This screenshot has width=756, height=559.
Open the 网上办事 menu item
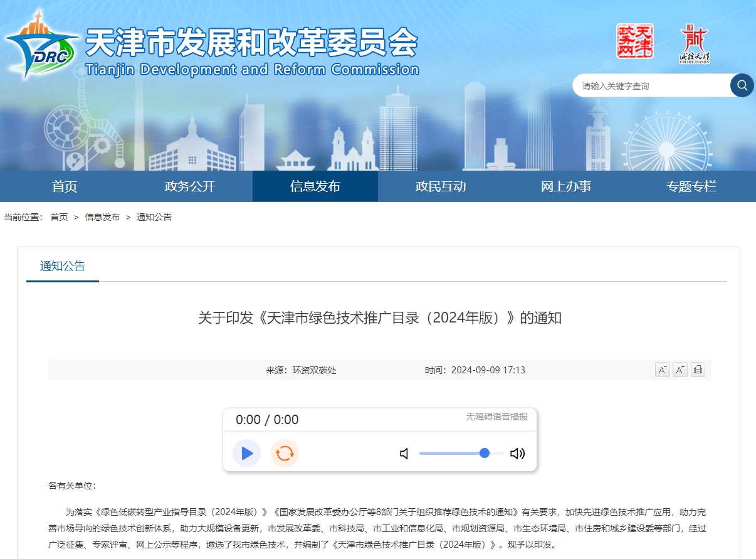click(x=566, y=186)
